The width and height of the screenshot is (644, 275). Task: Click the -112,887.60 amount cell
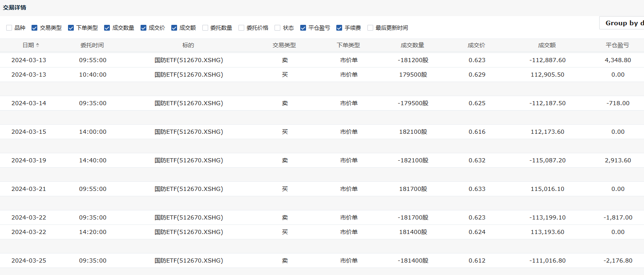(x=547, y=60)
